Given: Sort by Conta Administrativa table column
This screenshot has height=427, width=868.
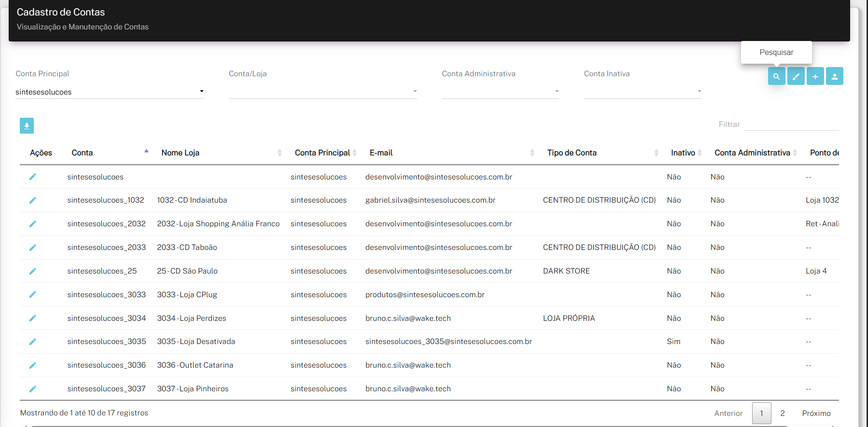Looking at the screenshot, I should point(752,152).
